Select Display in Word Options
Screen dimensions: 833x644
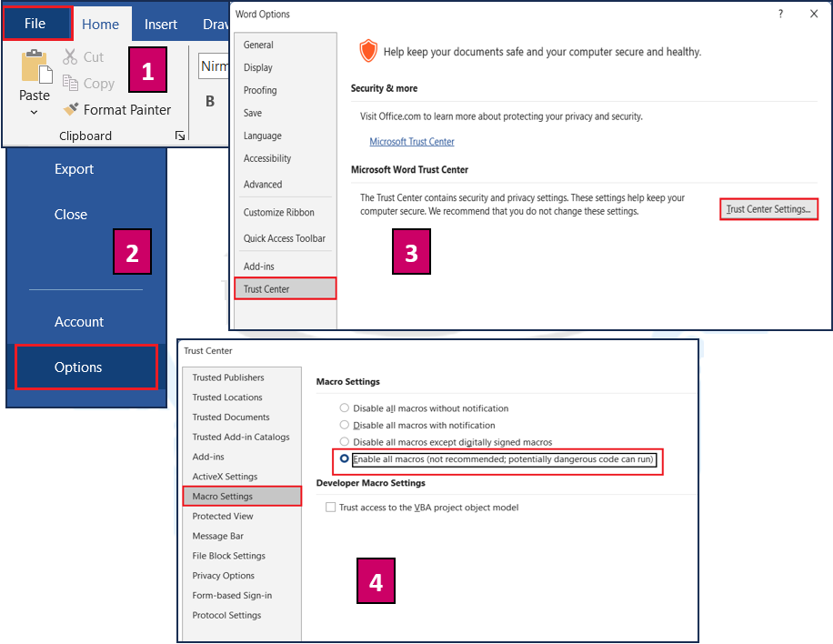[x=286, y=67]
